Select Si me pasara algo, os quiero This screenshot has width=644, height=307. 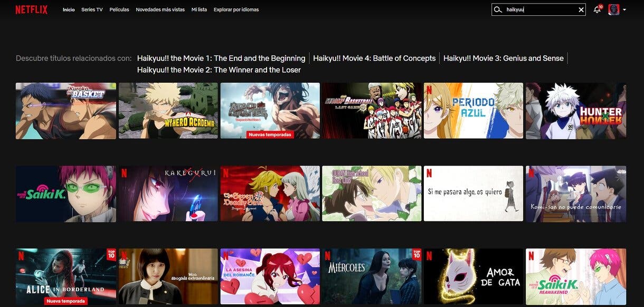pos(473,194)
